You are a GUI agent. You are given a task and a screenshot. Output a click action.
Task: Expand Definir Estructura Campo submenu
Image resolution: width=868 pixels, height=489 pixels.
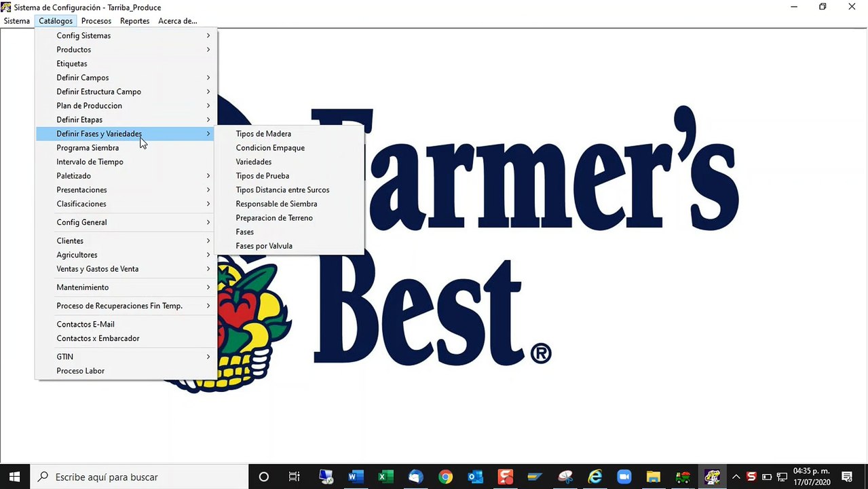[x=126, y=92]
